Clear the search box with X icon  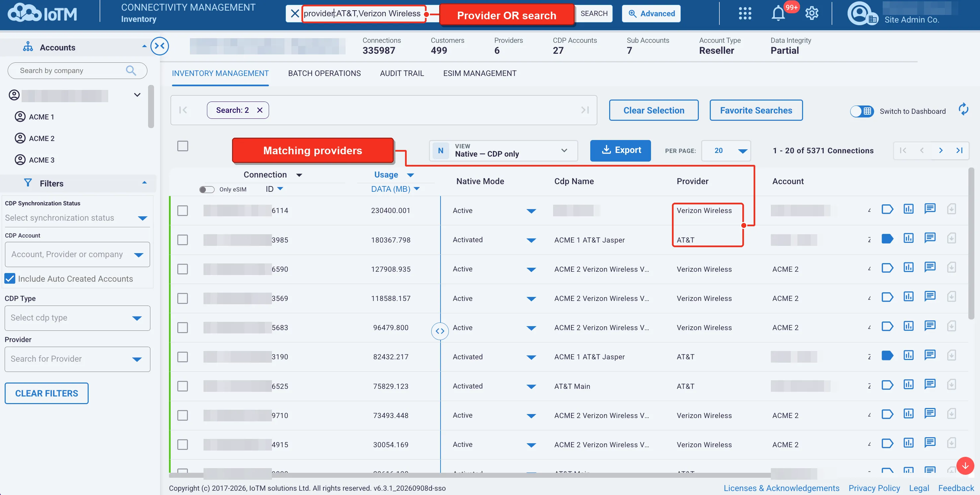point(294,14)
